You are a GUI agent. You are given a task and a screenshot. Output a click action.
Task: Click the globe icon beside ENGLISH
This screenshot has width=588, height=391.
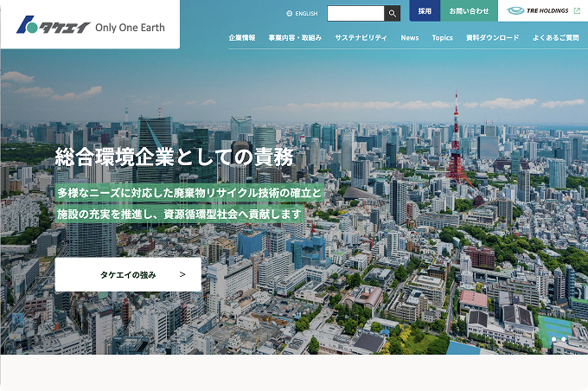tap(289, 14)
